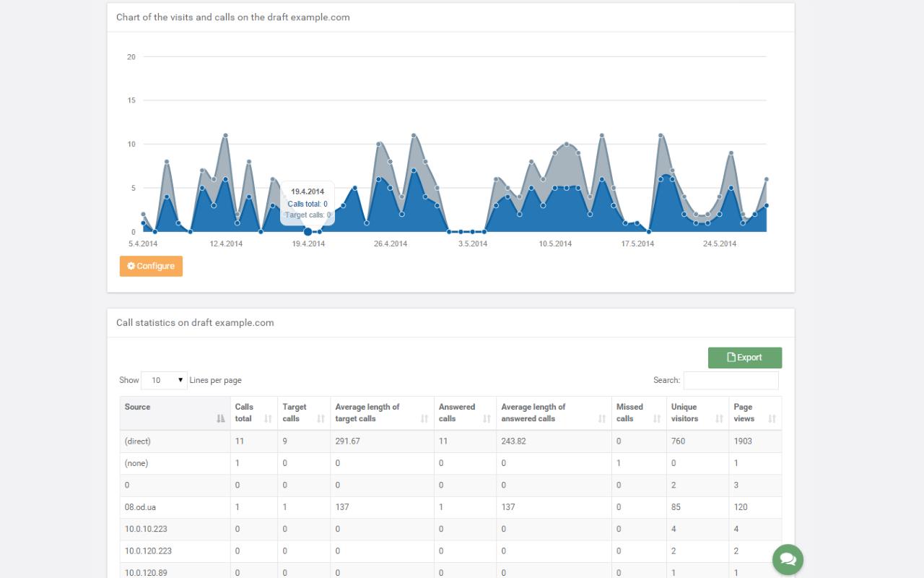Click the 10.0.10.223 source cell
924x578 pixels.
[x=146, y=529]
